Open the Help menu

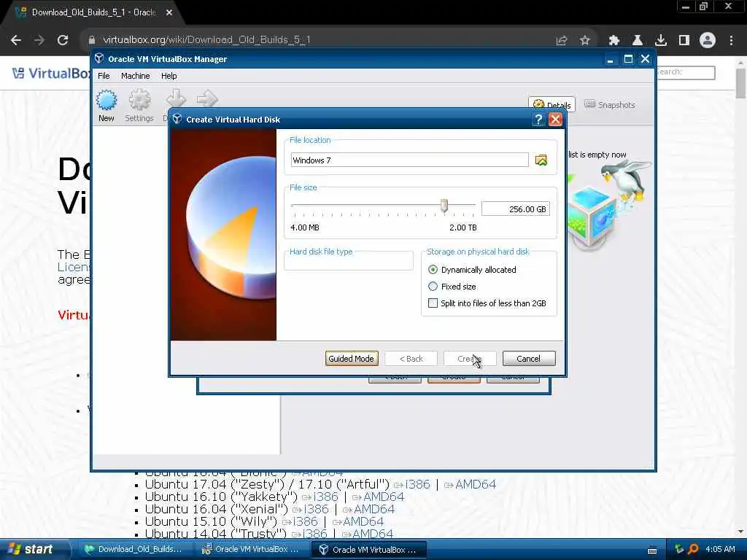(x=169, y=76)
